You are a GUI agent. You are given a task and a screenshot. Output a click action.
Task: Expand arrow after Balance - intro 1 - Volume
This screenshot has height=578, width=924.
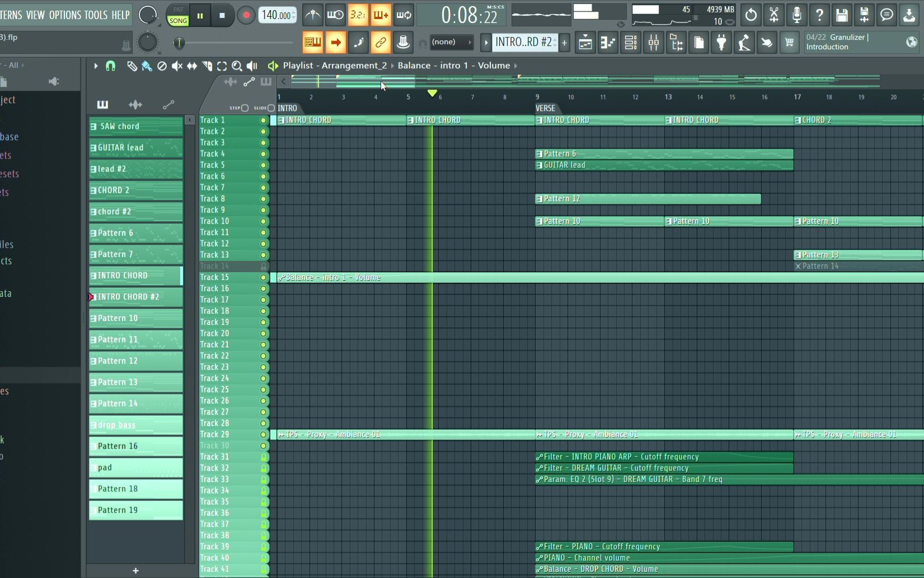(x=515, y=66)
